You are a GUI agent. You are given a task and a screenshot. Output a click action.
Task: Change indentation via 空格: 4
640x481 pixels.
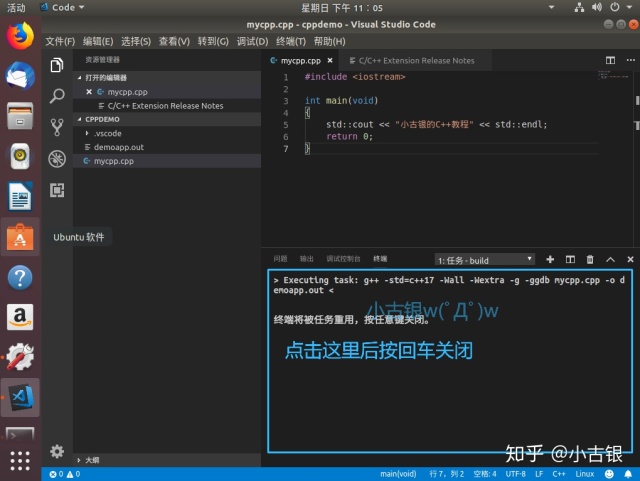point(485,474)
